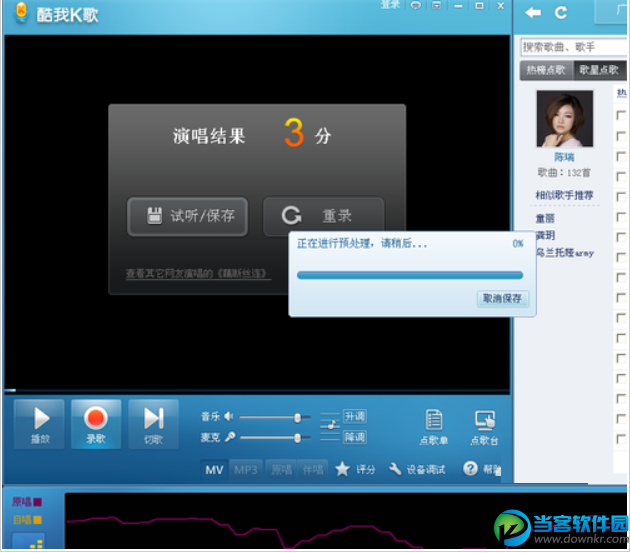The width and height of the screenshot is (630, 553).
Task: Raise the key with 升调
Action: coord(354,416)
